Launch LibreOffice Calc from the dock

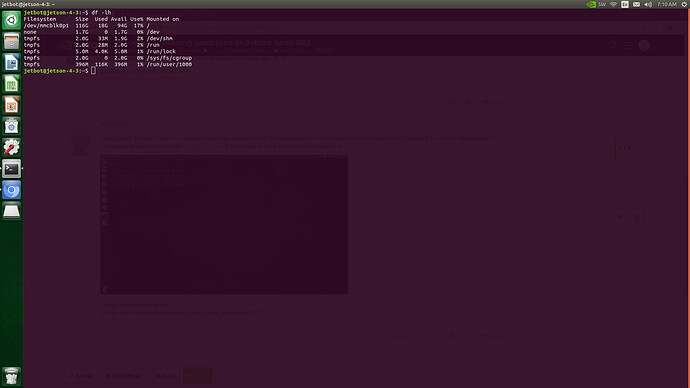[11, 84]
